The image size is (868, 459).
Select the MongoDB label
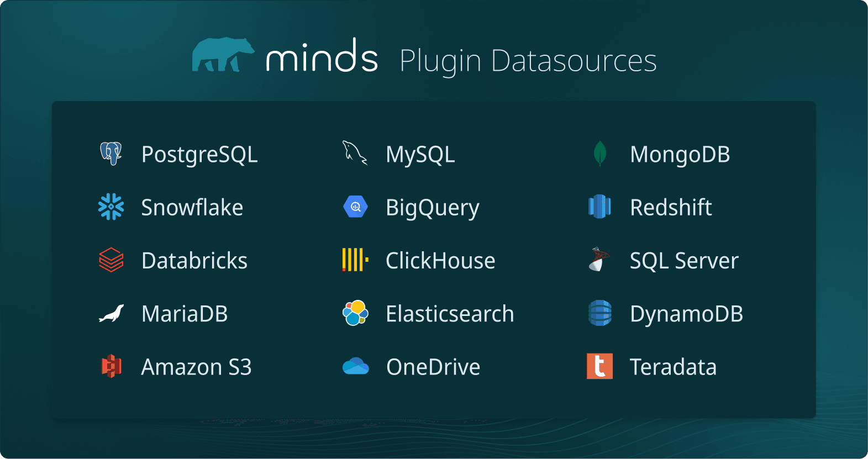pyautogui.click(x=680, y=155)
